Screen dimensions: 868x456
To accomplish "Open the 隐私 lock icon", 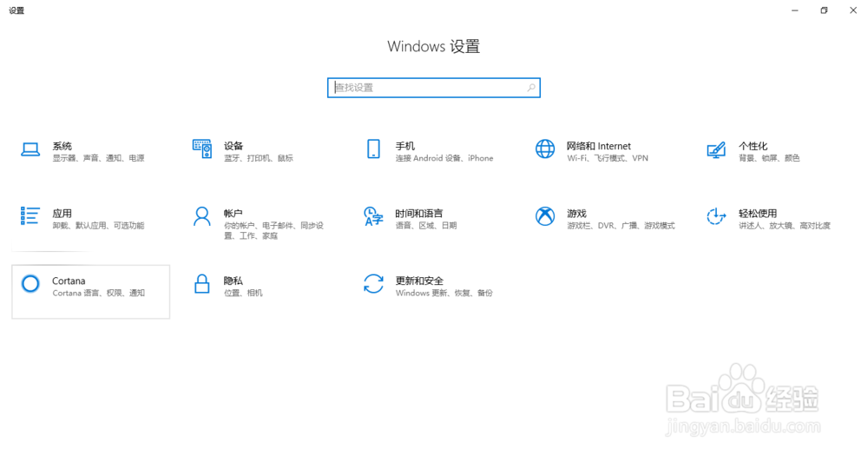I will [202, 284].
